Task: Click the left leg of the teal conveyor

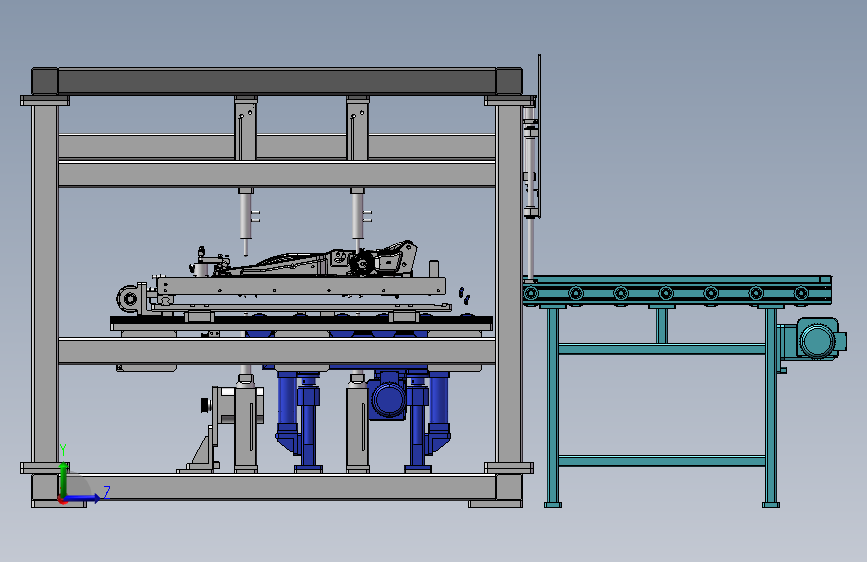Action: point(552,408)
